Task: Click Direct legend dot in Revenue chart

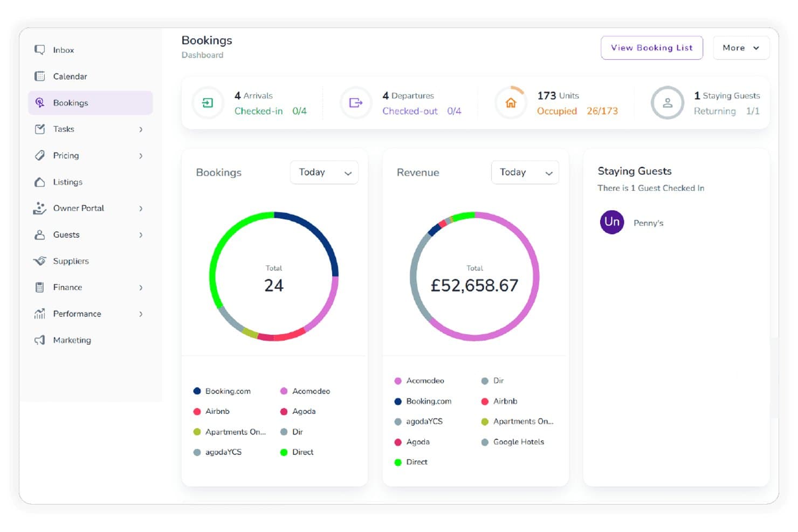Action: click(x=398, y=462)
